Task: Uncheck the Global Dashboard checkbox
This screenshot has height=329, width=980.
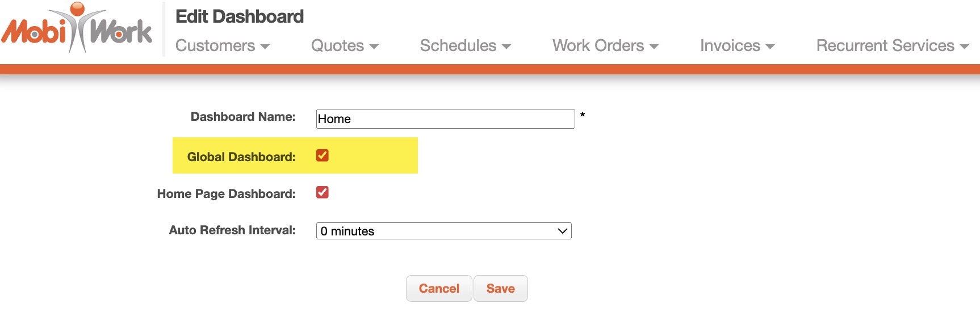Action: pyautogui.click(x=323, y=155)
